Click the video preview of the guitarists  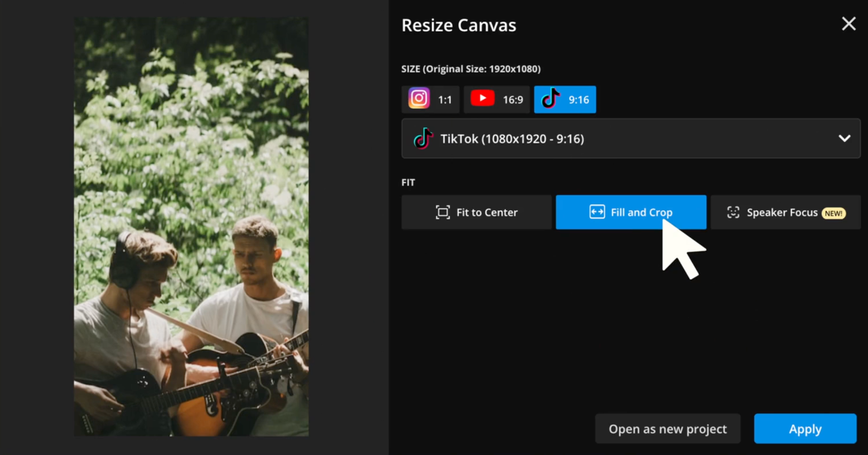click(191, 227)
